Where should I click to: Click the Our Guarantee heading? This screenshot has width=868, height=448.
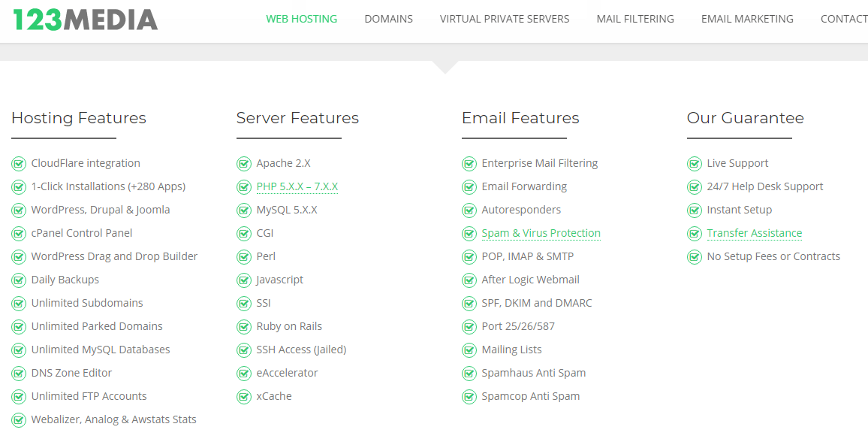click(x=745, y=118)
